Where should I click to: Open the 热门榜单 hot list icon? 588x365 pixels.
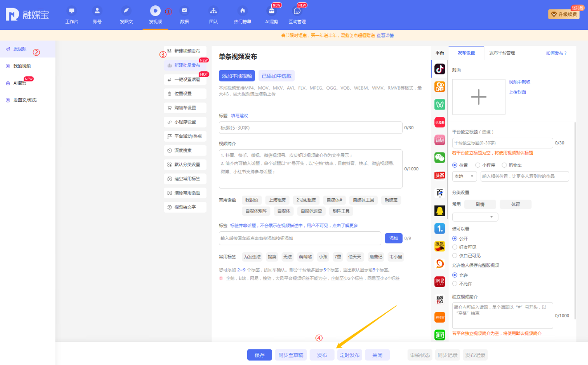(242, 10)
